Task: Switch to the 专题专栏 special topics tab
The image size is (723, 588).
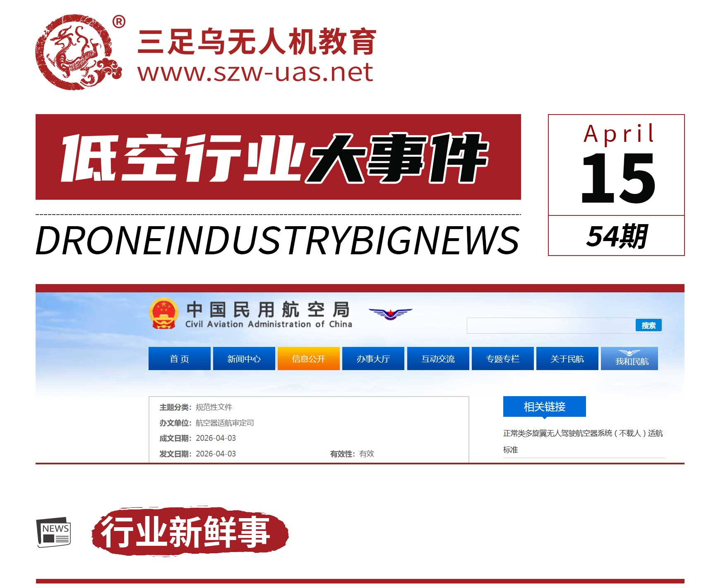Action: 502,359
